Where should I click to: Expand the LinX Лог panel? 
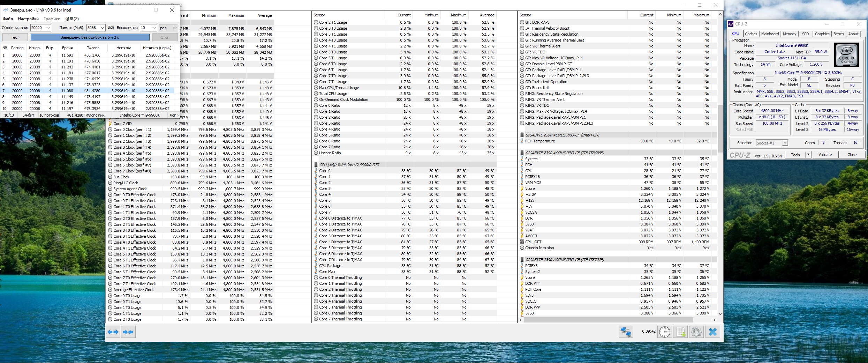[x=174, y=115]
